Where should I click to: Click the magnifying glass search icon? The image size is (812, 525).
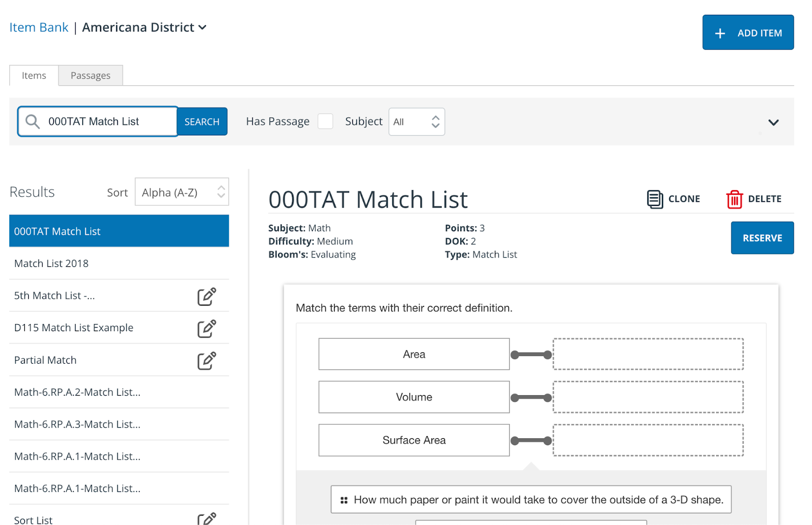coord(32,122)
